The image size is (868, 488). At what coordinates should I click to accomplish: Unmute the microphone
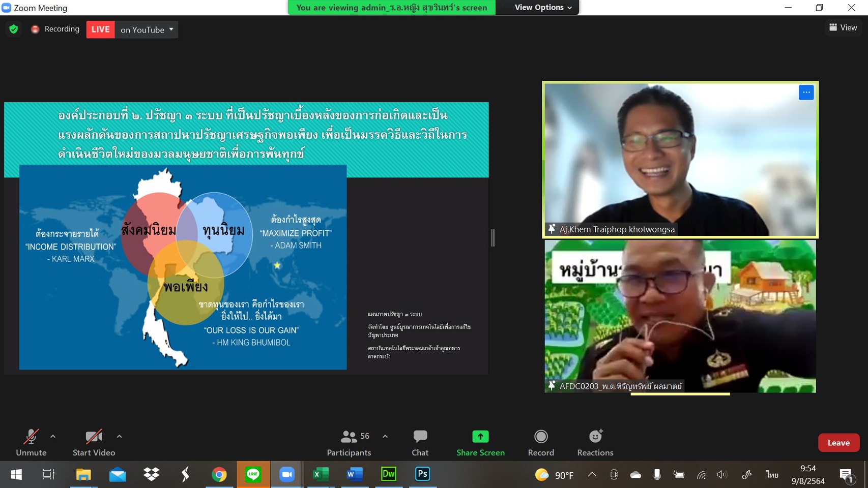[x=31, y=443]
